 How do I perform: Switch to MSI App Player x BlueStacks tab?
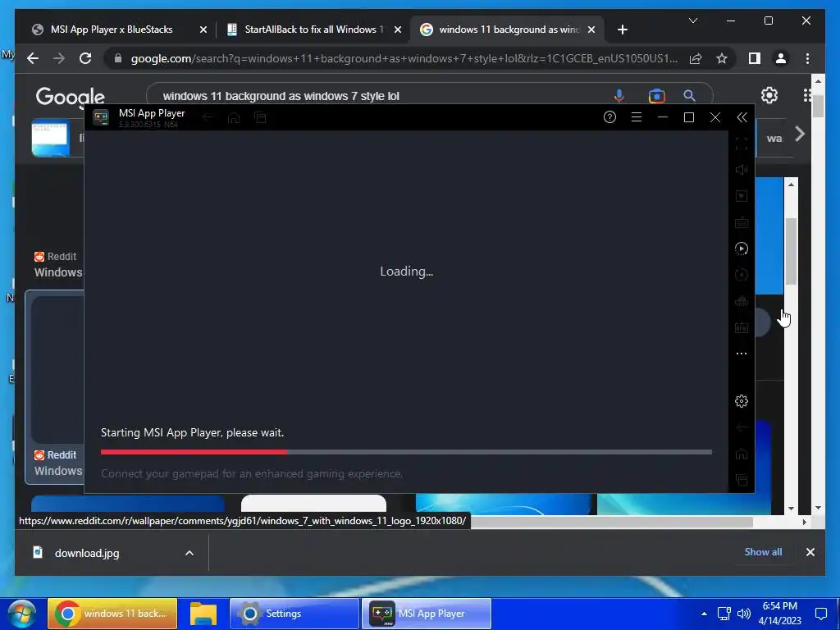(112, 30)
